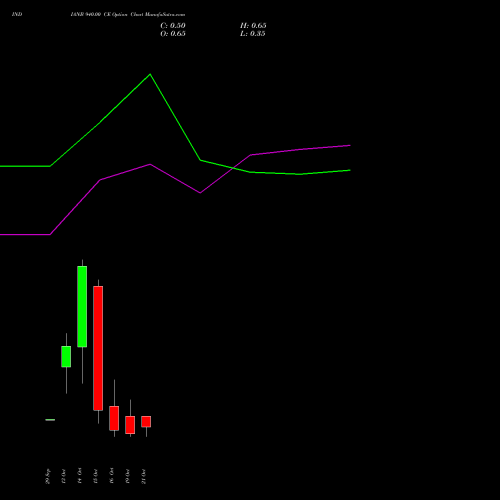
Task: Click the '19 Oct' date axis label
Action: click(128, 476)
